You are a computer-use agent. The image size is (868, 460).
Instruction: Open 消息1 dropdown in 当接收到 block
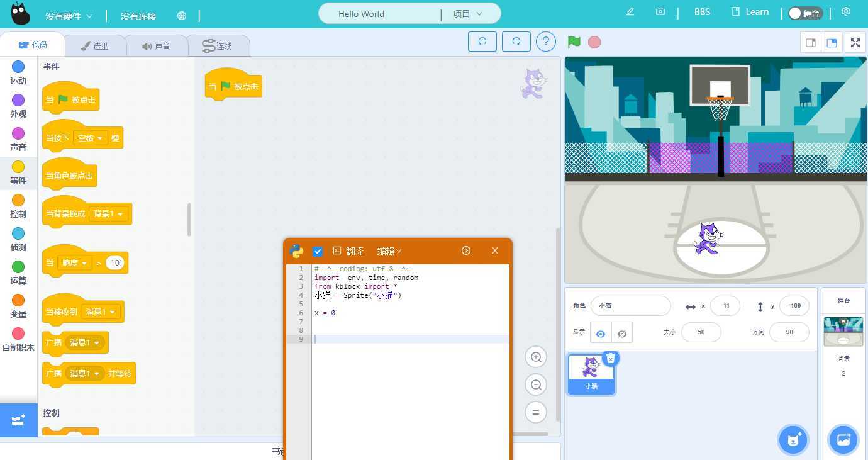pyautogui.click(x=101, y=311)
